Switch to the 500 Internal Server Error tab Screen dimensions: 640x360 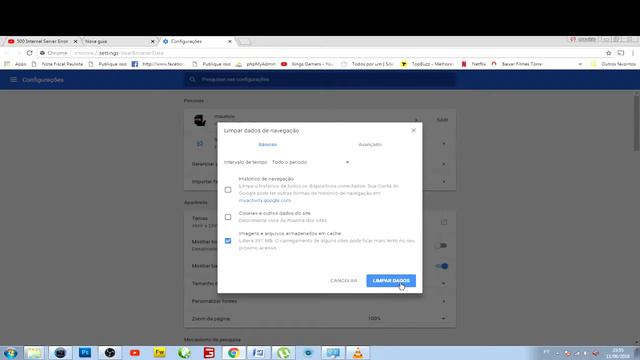point(42,41)
